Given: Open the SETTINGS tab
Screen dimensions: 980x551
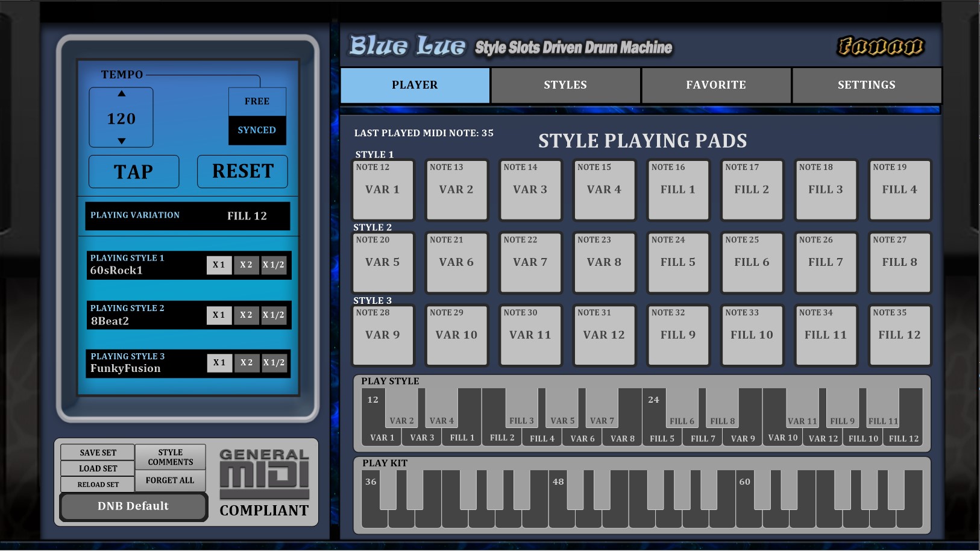Looking at the screenshot, I should tap(865, 84).
